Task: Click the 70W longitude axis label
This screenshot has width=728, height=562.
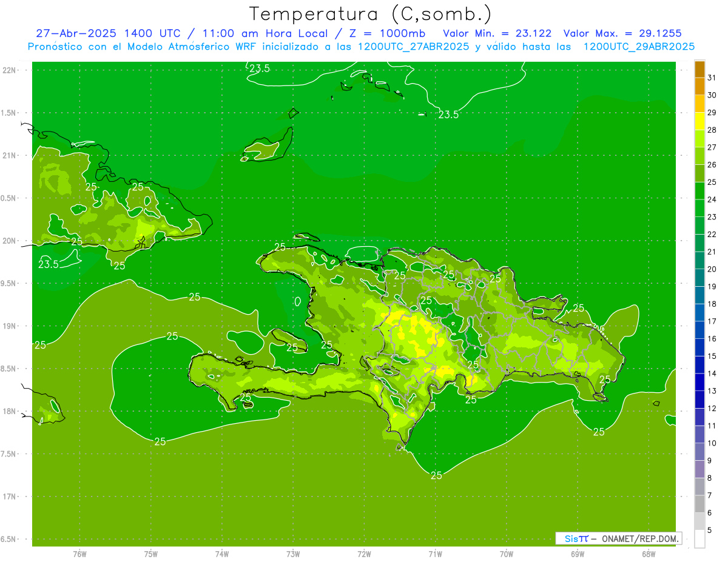Action: 507,554
